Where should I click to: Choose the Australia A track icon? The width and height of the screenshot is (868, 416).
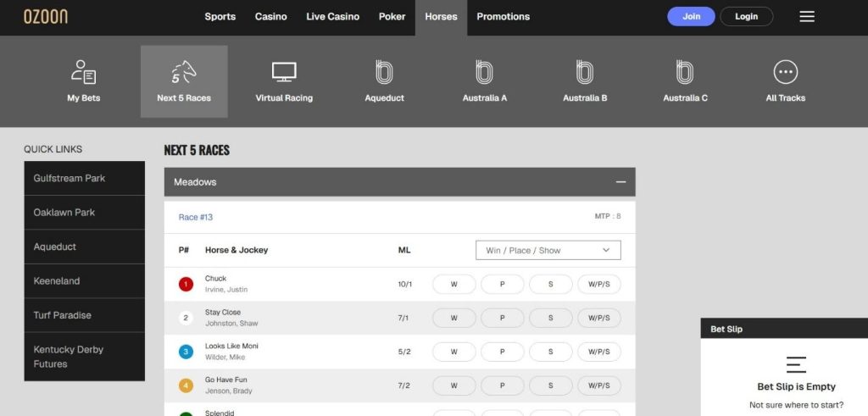[485, 73]
